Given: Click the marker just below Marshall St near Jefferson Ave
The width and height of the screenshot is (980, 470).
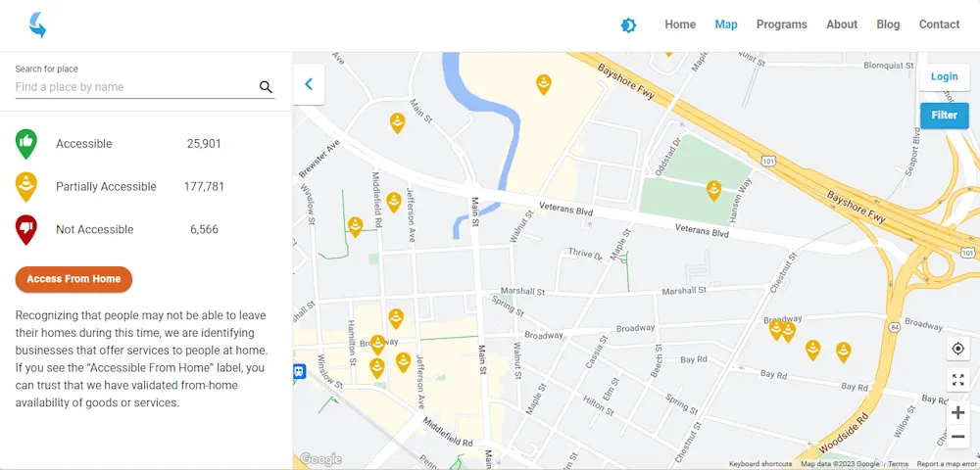Looking at the screenshot, I should (396, 318).
